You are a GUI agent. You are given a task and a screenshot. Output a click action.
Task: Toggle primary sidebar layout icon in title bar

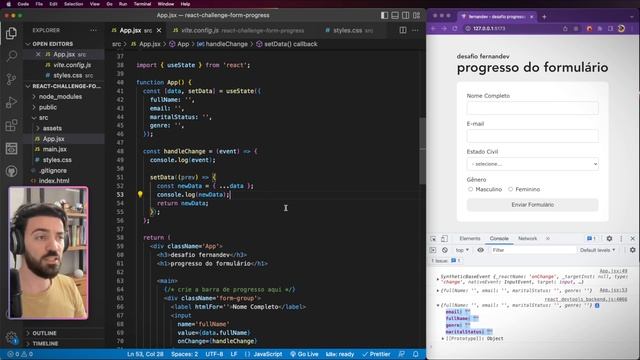(384, 15)
